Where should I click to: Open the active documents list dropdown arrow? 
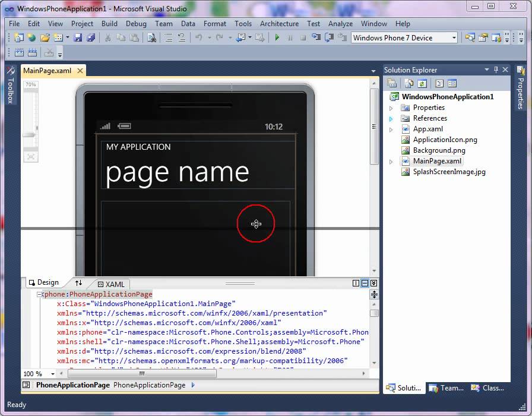pos(373,71)
